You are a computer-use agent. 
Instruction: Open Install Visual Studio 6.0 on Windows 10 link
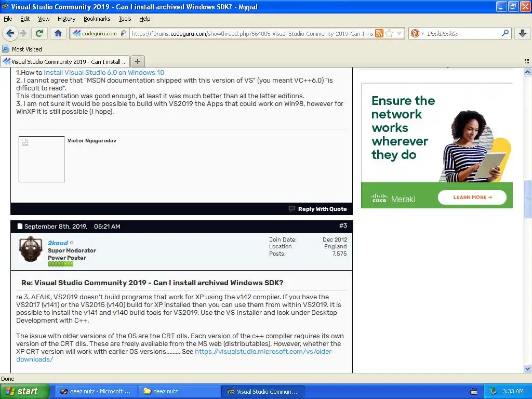(104, 72)
